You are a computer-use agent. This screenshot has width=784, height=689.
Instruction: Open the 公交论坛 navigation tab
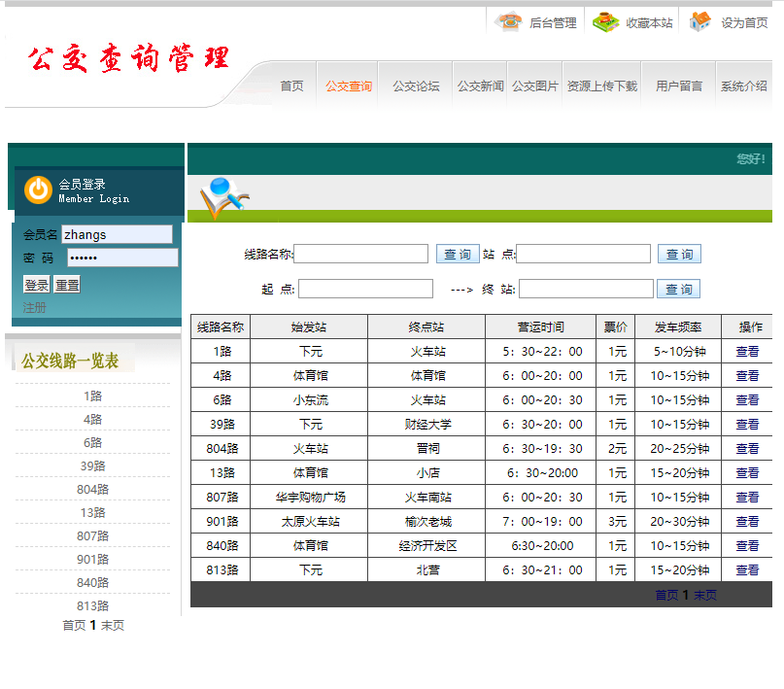click(416, 86)
